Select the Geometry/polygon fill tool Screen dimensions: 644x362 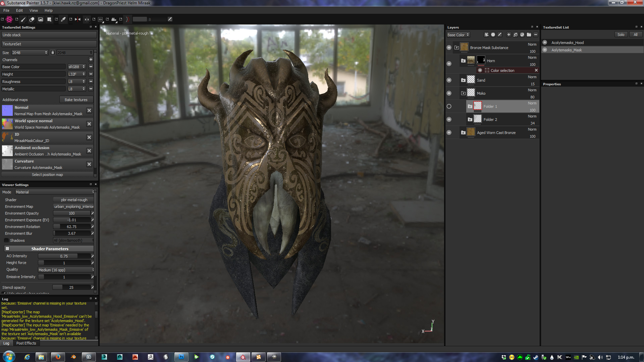click(x=49, y=19)
